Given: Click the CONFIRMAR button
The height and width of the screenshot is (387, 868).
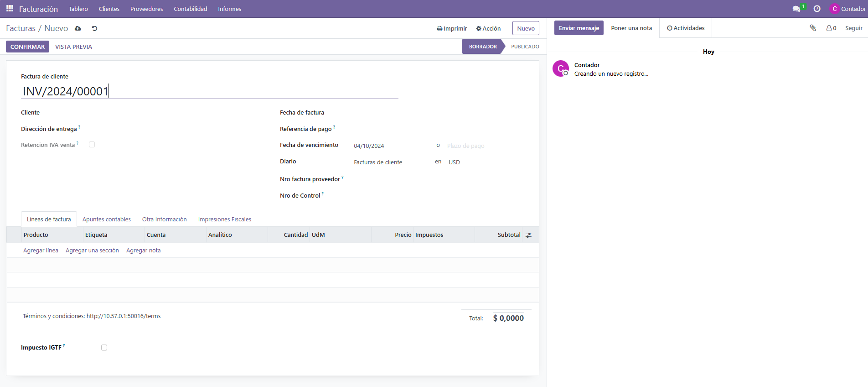Looking at the screenshot, I should pos(27,47).
